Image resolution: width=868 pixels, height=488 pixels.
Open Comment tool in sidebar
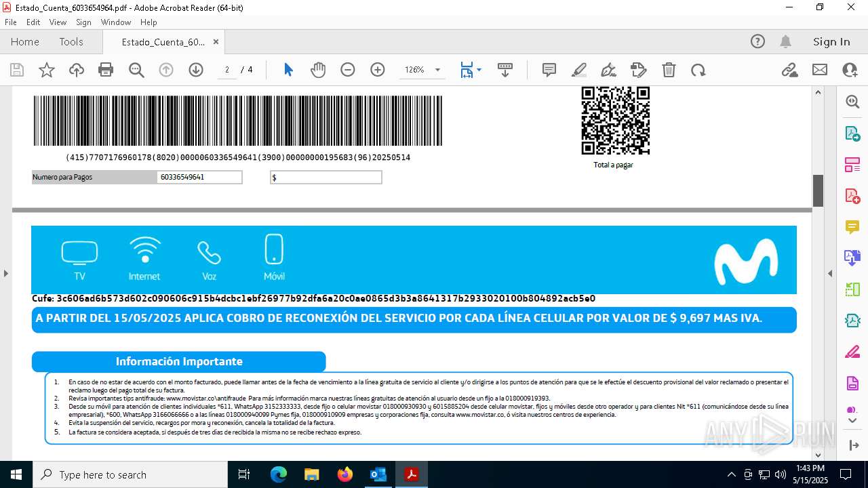(852, 227)
